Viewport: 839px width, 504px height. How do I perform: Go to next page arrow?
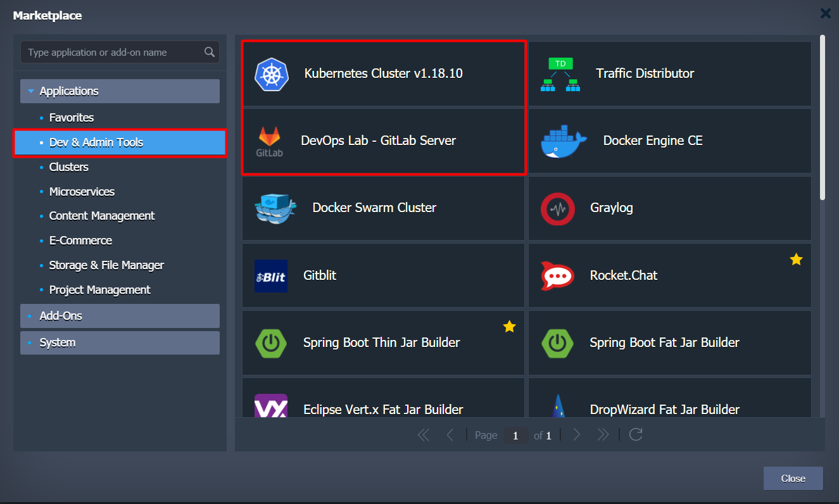pos(576,434)
